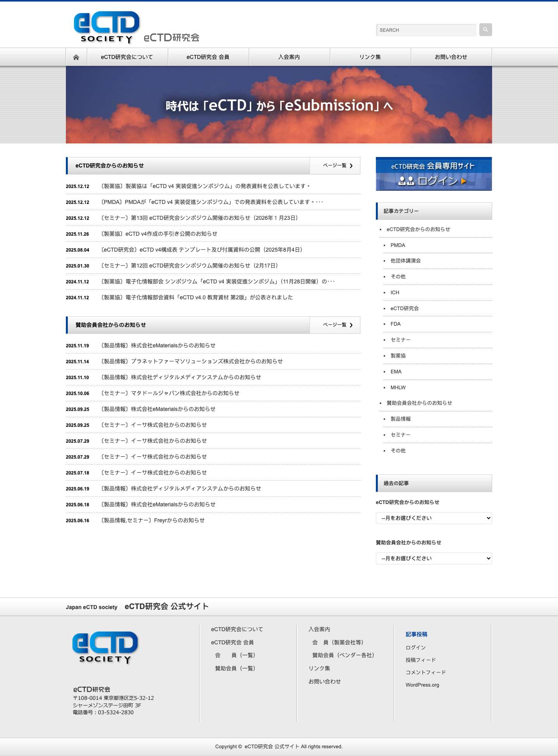Open month dropdown under 賛助会員会社からのお知らせ archive
This screenshot has width=558, height=756.
click(434, 558)
